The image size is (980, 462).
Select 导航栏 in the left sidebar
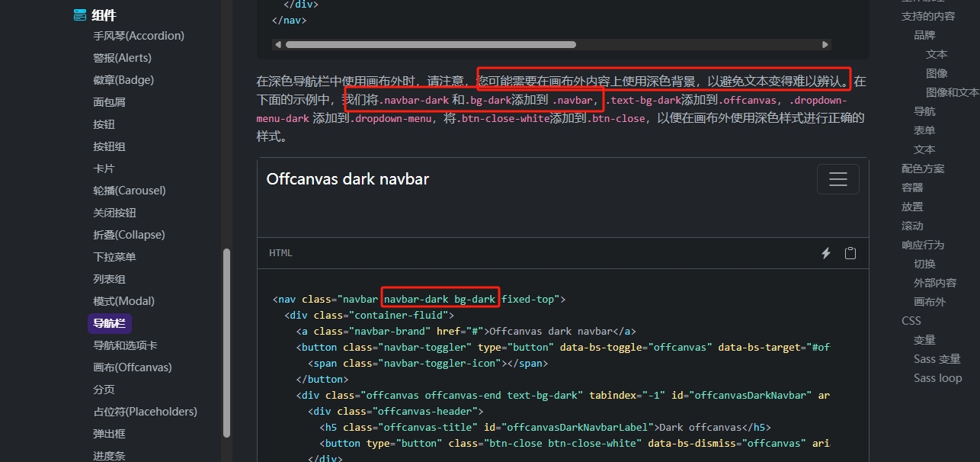click(x=109, y=323)
